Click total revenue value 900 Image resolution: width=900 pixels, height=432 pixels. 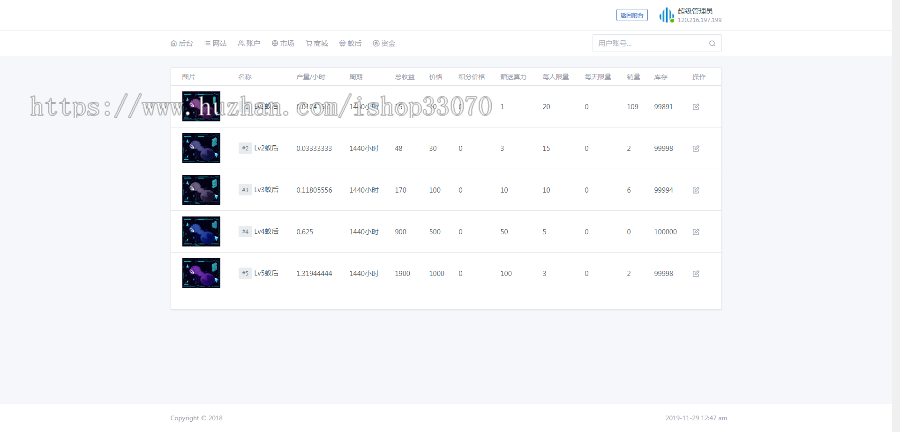(401, 232)
